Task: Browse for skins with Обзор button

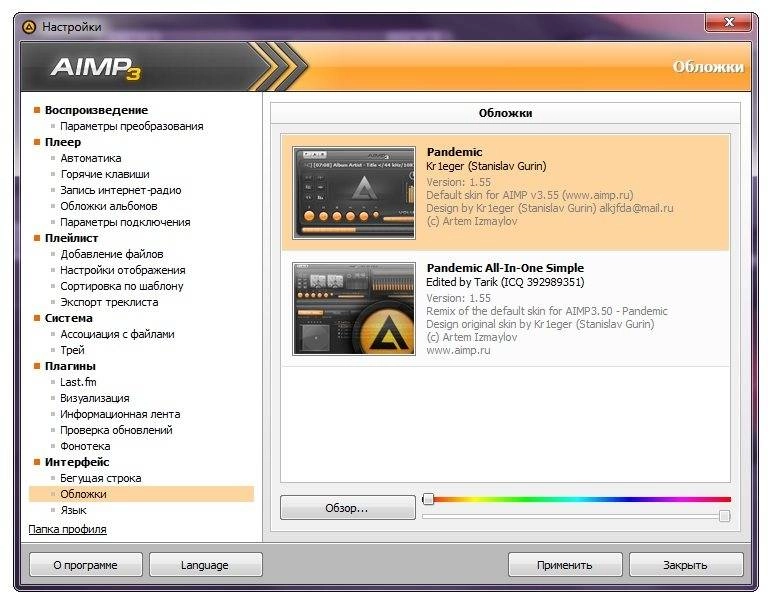Action: [347, 508]
